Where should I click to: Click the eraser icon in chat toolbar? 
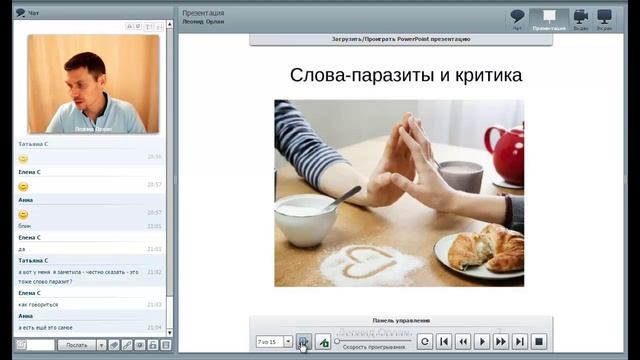[x=114, y=345]
